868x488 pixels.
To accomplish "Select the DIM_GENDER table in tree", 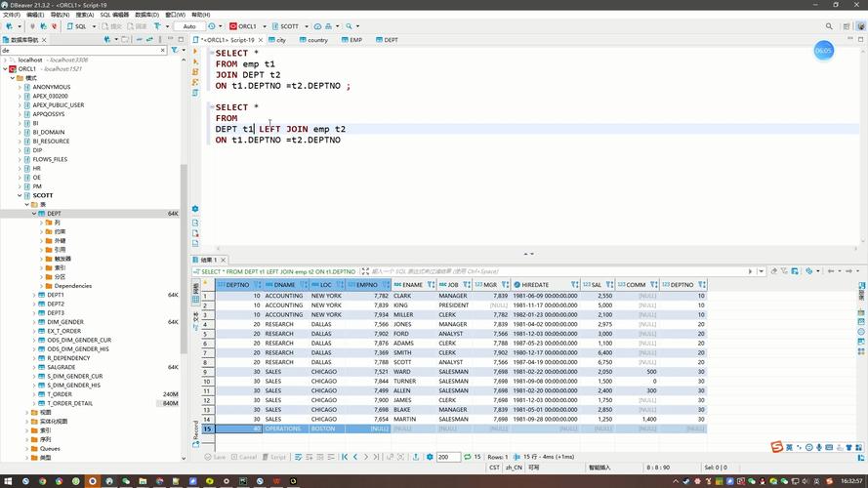I will point(65,321).
